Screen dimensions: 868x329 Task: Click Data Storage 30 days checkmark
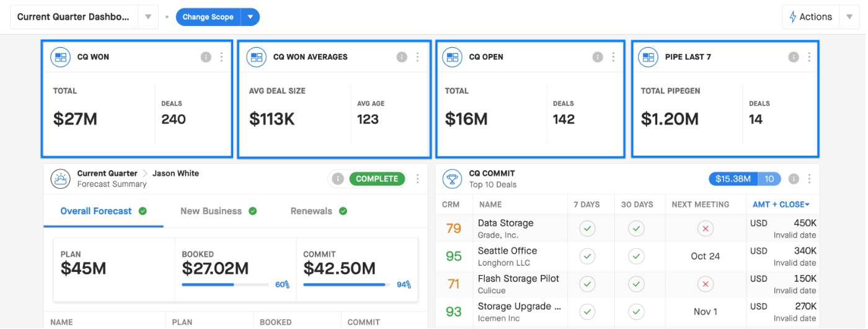[x=636, y=228]
